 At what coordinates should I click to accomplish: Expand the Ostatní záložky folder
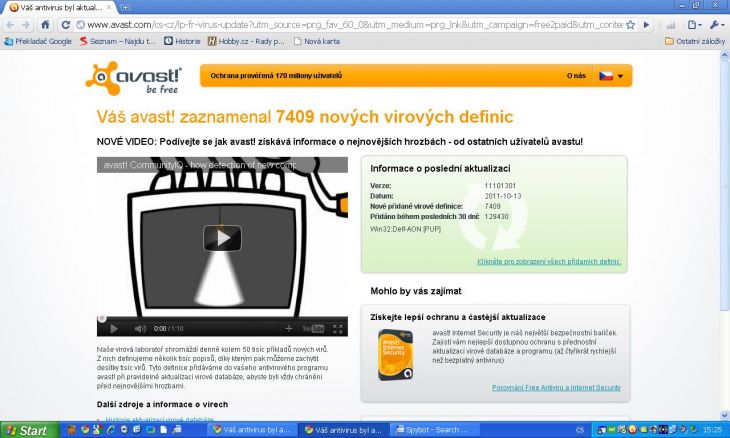click(695, 41)
